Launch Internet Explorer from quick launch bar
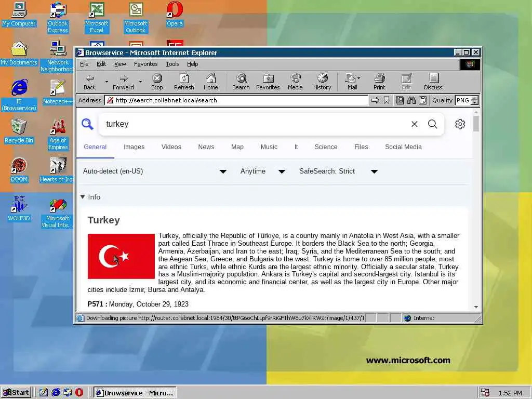This screenshot has height=399, width=532. (x=56, y=393)
